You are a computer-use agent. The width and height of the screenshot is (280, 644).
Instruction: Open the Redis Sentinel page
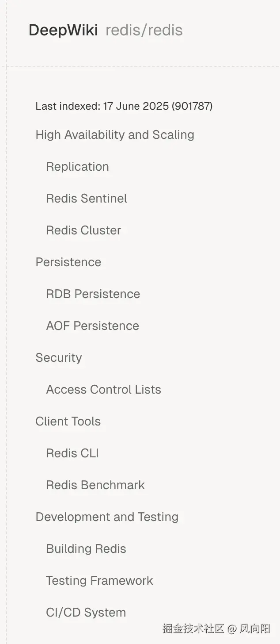click(x=87, y=198)
